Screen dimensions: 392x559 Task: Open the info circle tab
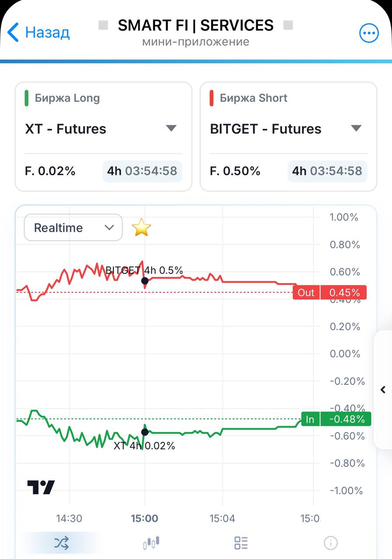(330, 543)
